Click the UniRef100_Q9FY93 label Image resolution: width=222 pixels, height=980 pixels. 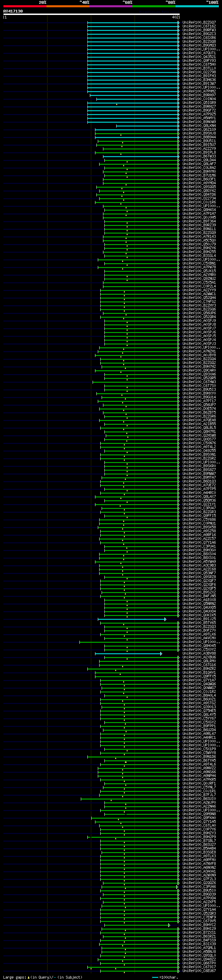(x=199, y=61)
